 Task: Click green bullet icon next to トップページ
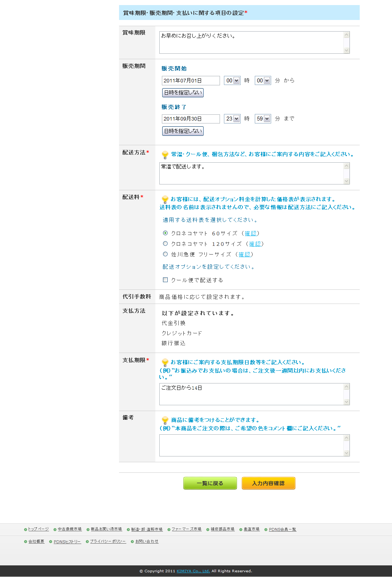point(25,529)
